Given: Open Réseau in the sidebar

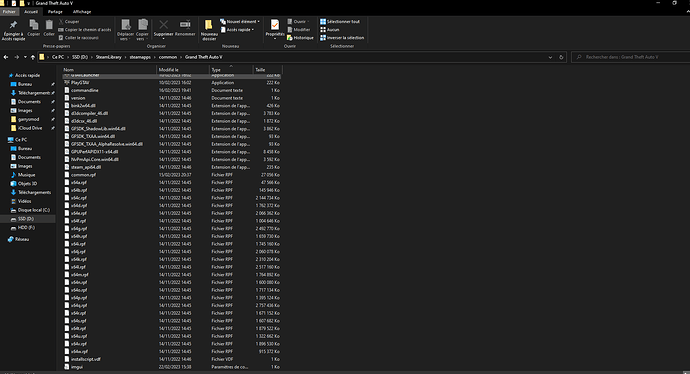Looking at the screenshot, I should click(22, 239).
